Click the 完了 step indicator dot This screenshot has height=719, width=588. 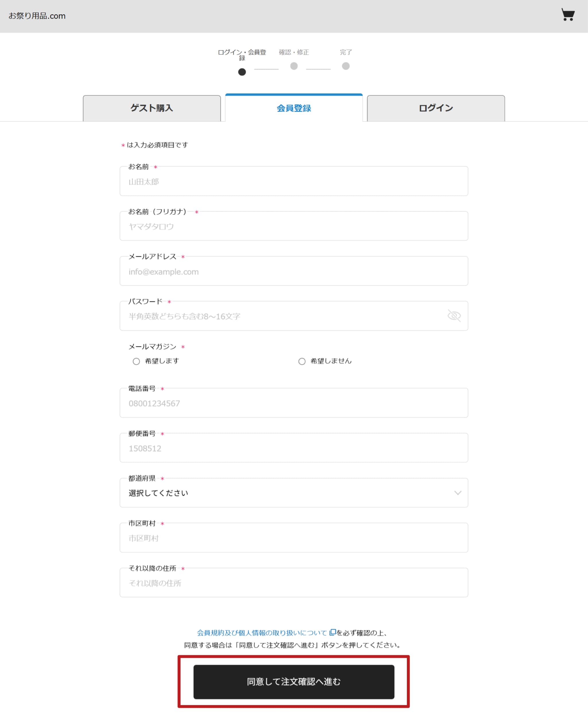coord(345,66)
